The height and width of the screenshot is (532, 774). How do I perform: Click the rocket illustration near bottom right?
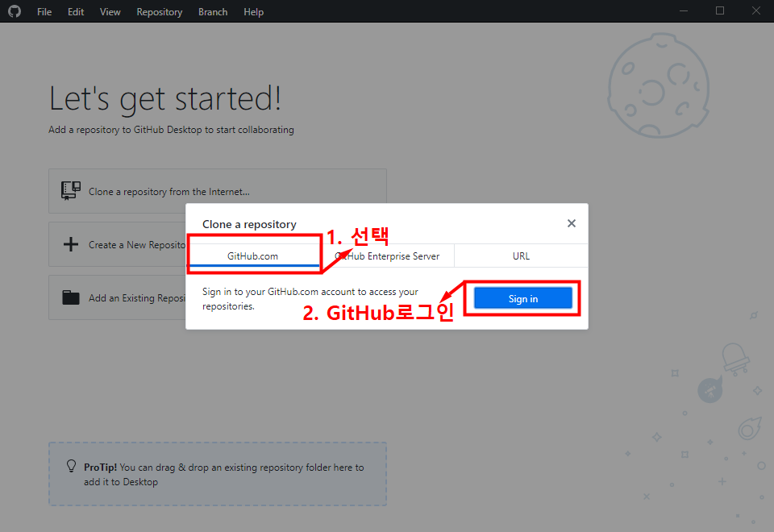[x=750, y=427]
